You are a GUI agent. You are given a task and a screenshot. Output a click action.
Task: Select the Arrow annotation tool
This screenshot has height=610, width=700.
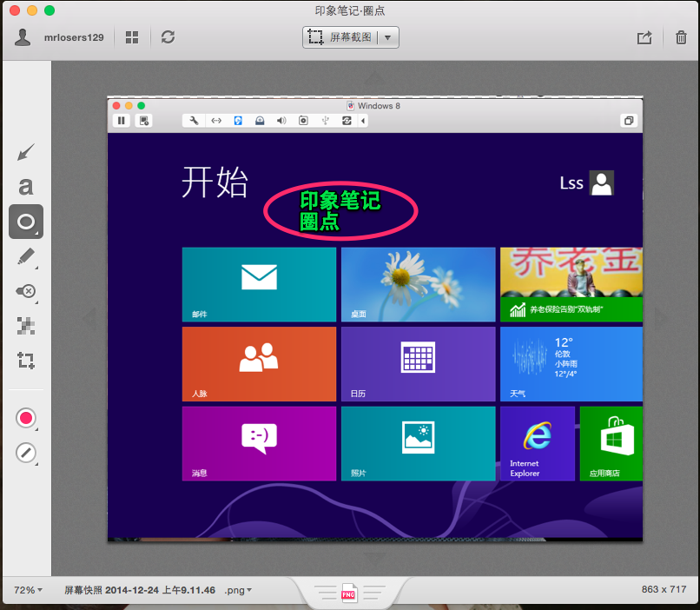click(26, 152)
